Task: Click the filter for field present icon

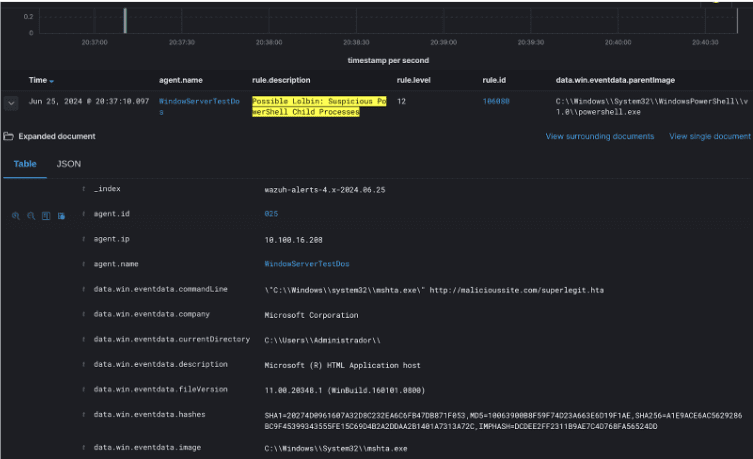Action: (61, 215)
